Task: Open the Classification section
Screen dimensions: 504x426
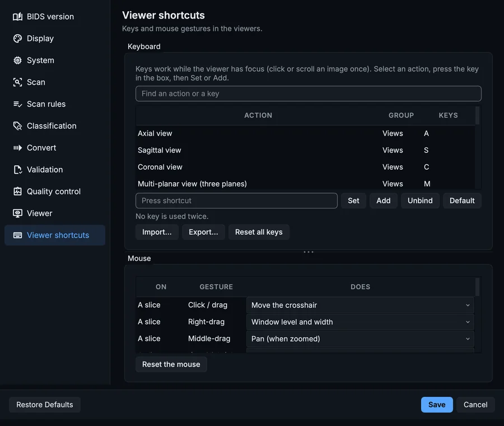Action: (x=55, y=126)
